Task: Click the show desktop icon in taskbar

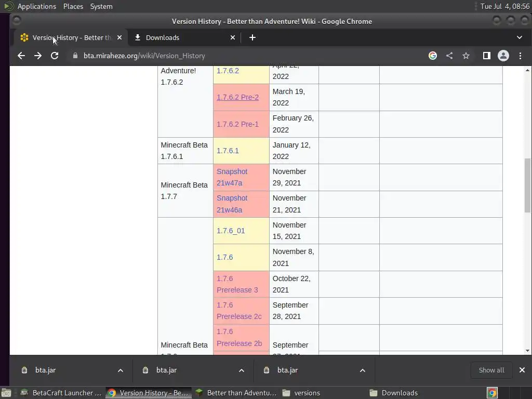Action: click(x=6, y=393)
